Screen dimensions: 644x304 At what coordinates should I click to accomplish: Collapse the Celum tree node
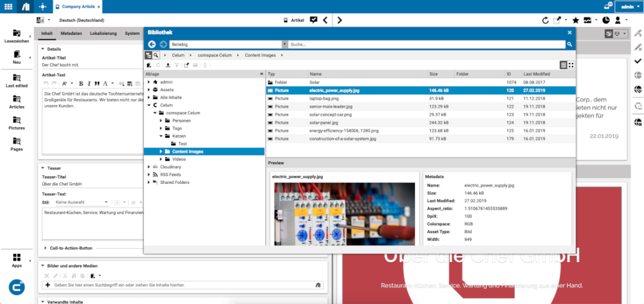coord(149,105)
